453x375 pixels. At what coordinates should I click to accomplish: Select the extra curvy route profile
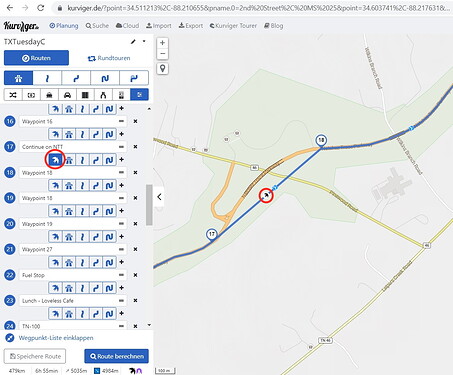105,78
